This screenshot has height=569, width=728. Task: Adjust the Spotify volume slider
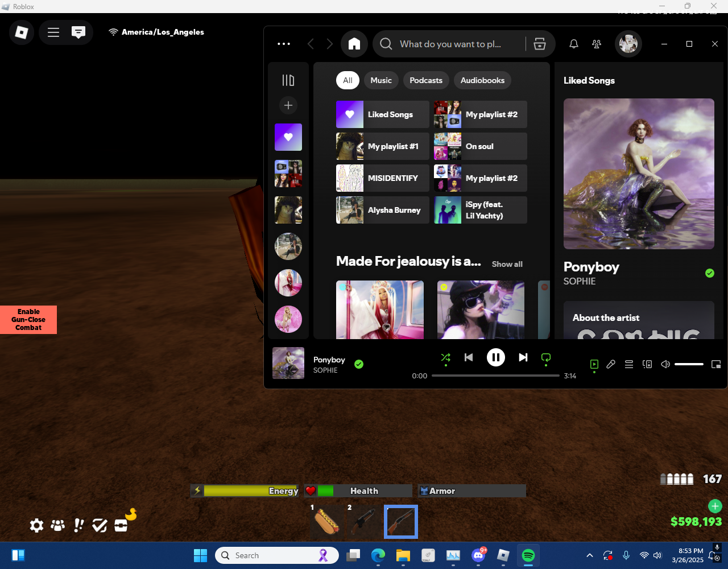click(x=689, y=364)
